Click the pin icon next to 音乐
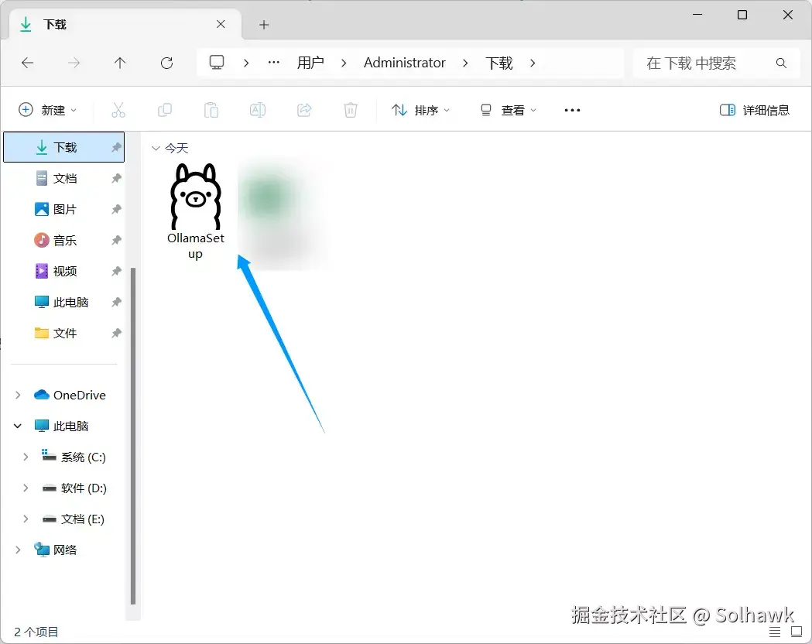Image resolution: width=812 pixels, height=644 pixels. [x=116, y=240]
